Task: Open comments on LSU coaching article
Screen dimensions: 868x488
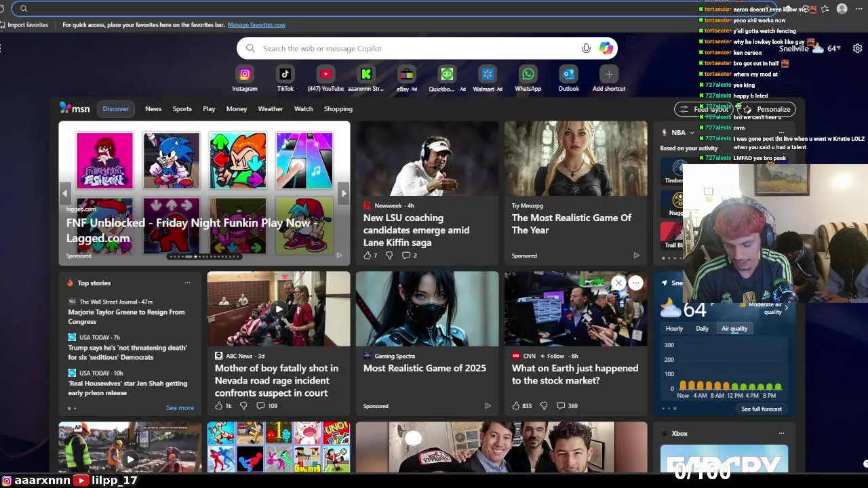Action: 410,256
